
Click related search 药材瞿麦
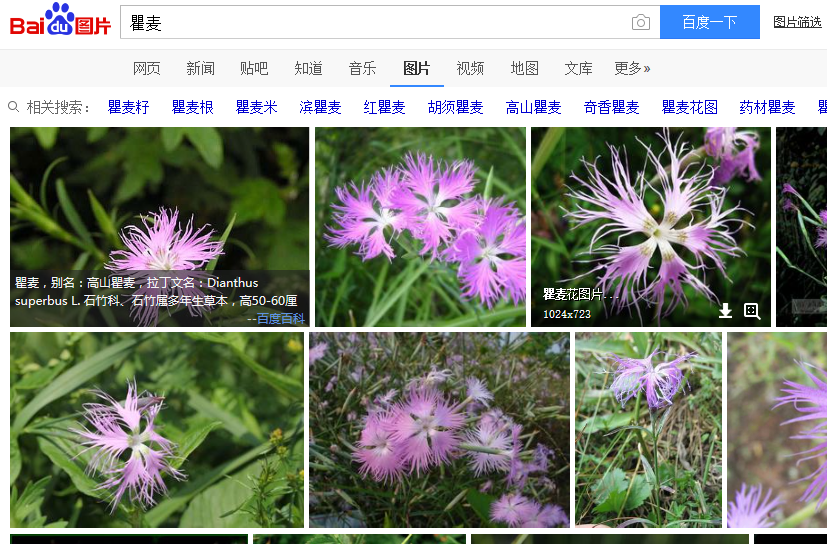point(767,107)
